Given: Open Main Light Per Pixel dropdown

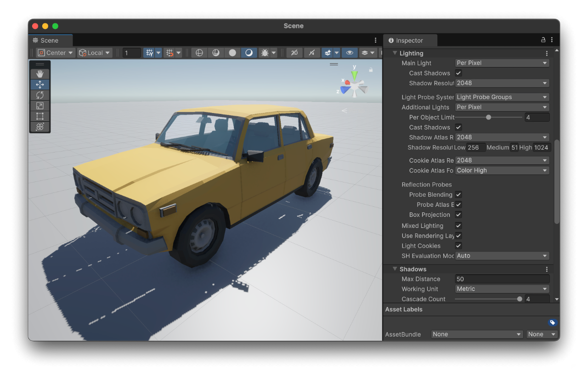Looking at the screenshot, I should coord(502,63).
